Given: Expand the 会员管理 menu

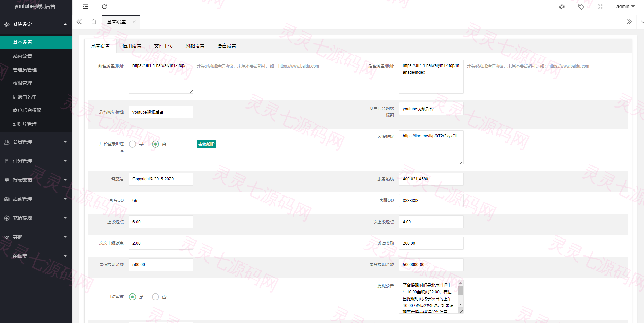Looking at the screenshot, I should [x=65, y=142].
